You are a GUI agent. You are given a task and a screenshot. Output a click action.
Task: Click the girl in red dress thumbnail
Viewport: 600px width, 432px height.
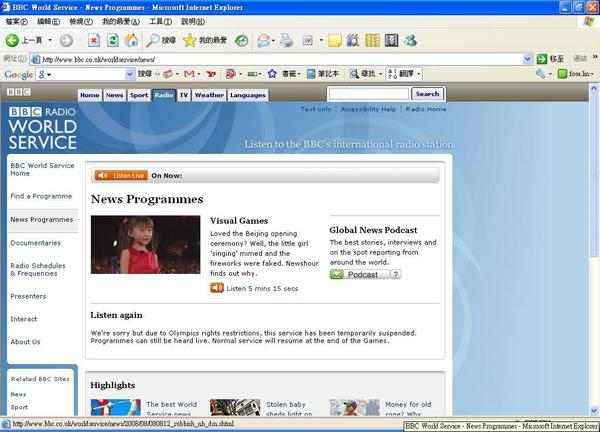(145, 245)
